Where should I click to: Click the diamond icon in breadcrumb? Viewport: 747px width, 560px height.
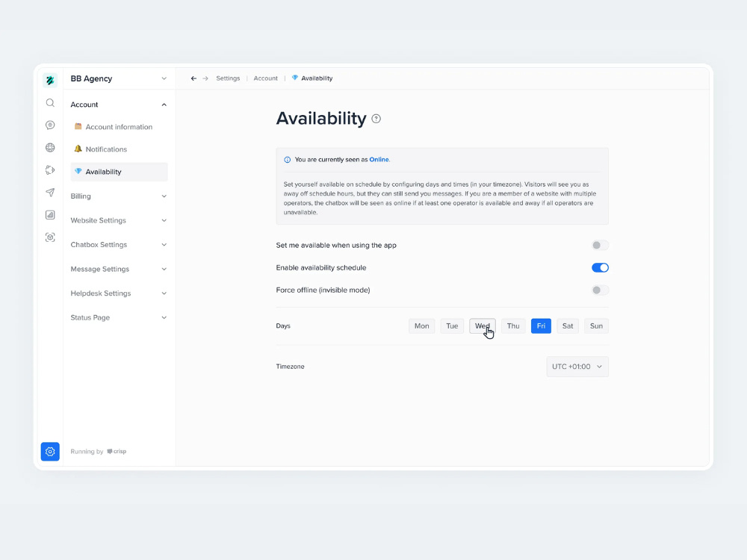[x=295, y=78]
